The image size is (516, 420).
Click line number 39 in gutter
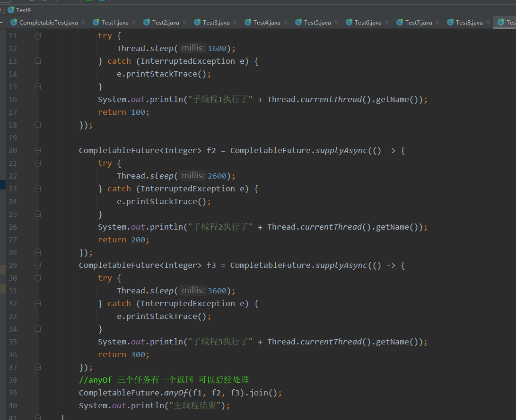(x=13, y=393)
